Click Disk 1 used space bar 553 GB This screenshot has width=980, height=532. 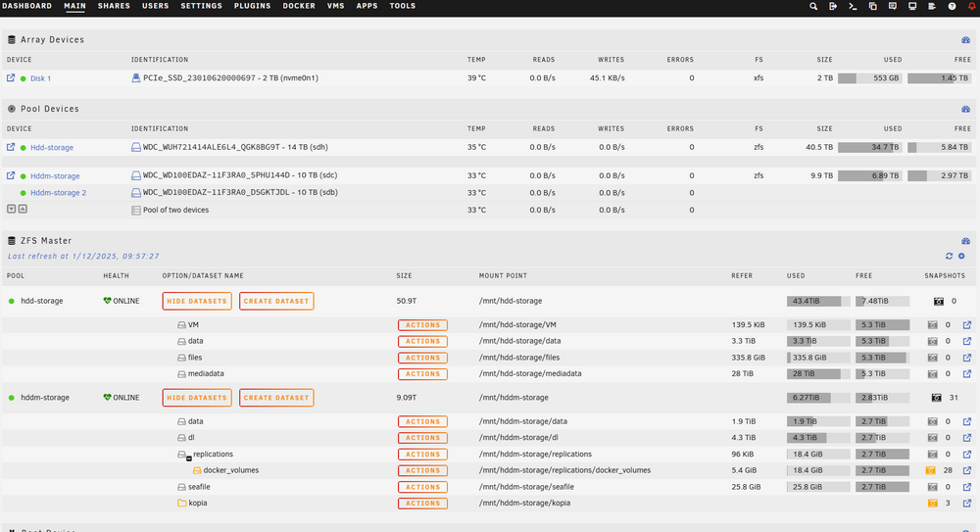[869, 78]
